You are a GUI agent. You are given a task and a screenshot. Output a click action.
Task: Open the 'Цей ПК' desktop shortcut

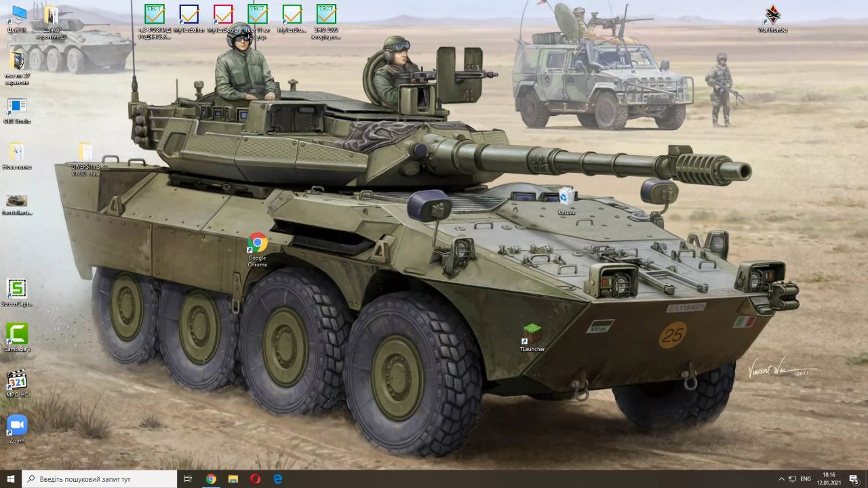[x=16, y=19]
